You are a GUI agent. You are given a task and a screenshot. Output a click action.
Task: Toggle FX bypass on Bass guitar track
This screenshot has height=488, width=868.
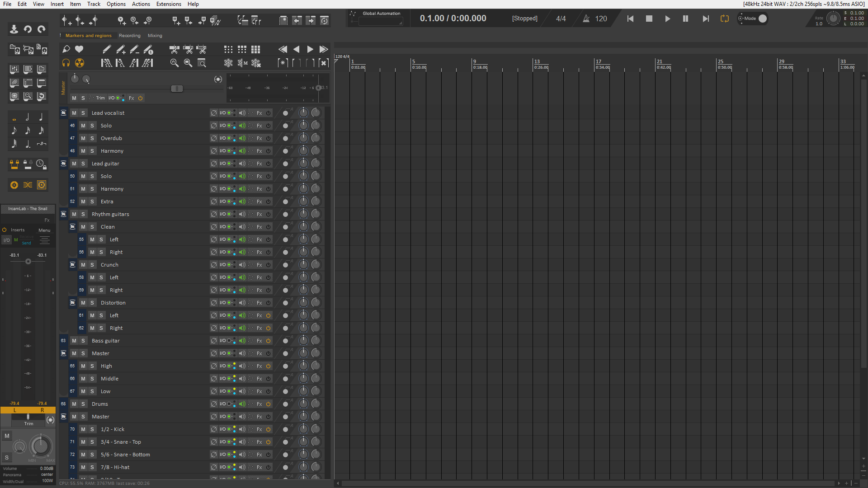click(x=268, y=341)
